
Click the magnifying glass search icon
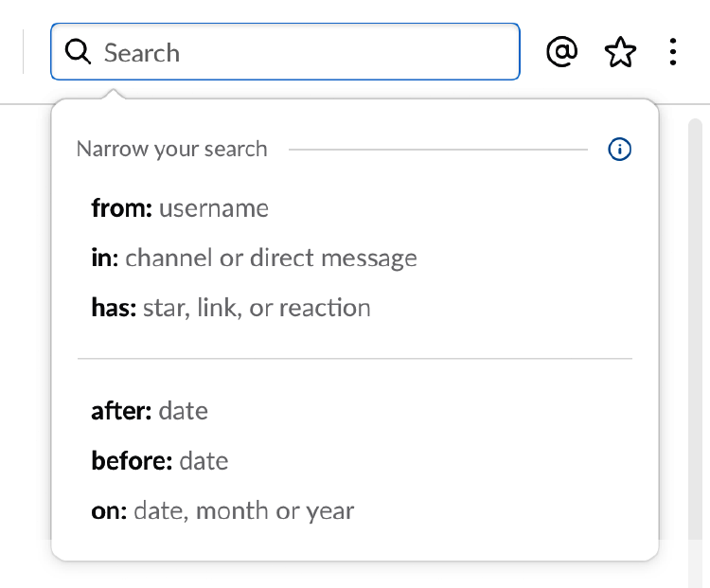[x=77, y=53]
